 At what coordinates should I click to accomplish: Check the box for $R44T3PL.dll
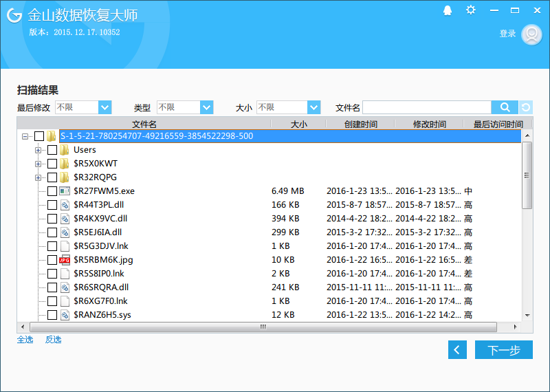[52, 205]
